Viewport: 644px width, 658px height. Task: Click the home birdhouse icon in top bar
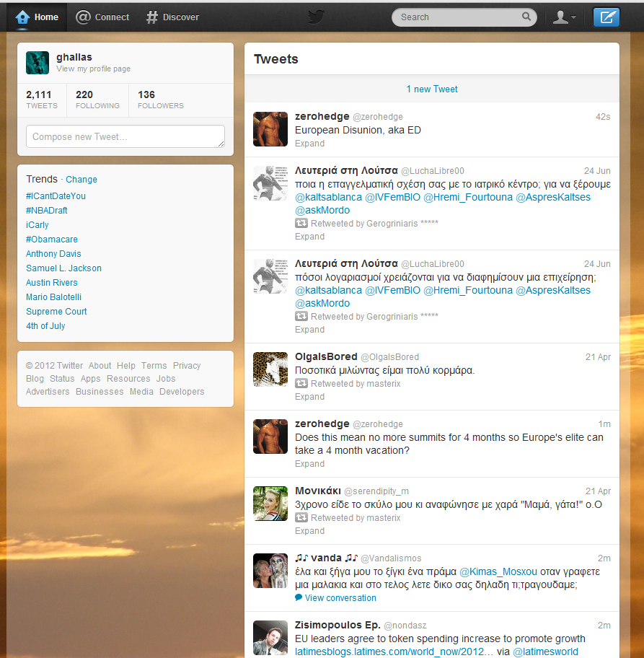pyautogui.click(x=22, y=17)
